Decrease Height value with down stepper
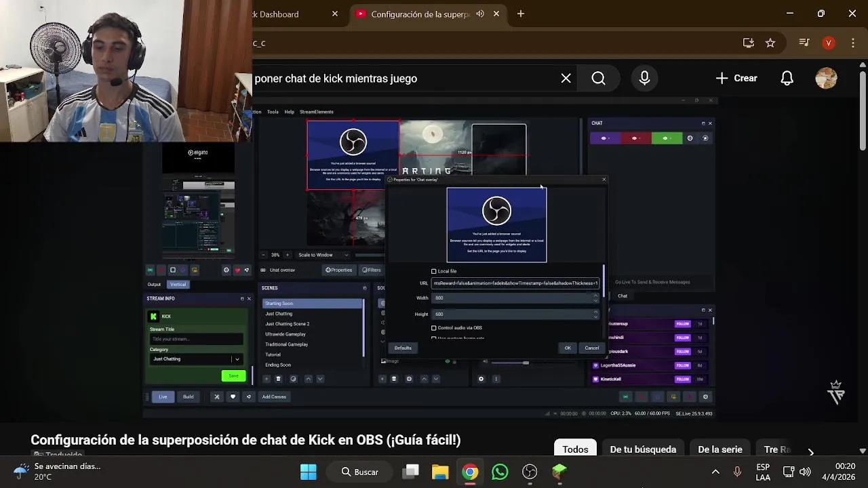Screen dimensions: 868x488 pyautogui.click(x=595, y=317)
